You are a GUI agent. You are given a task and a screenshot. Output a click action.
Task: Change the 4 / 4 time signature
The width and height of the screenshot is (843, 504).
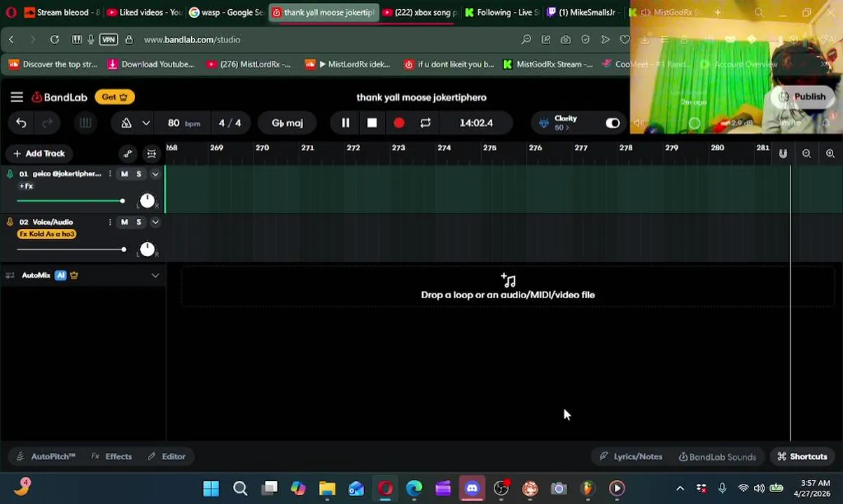(x=230, y=123)
